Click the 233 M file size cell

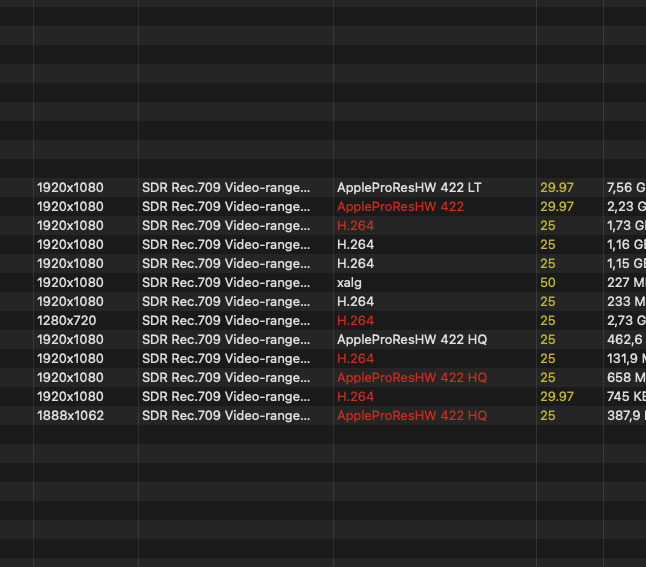tap(625, 301)
